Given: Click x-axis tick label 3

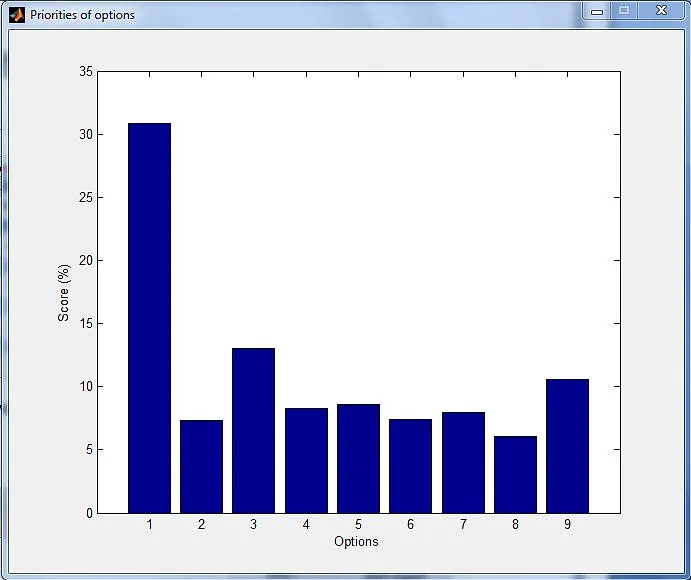Looking at the screenshot, I should (x=253, y=524).
